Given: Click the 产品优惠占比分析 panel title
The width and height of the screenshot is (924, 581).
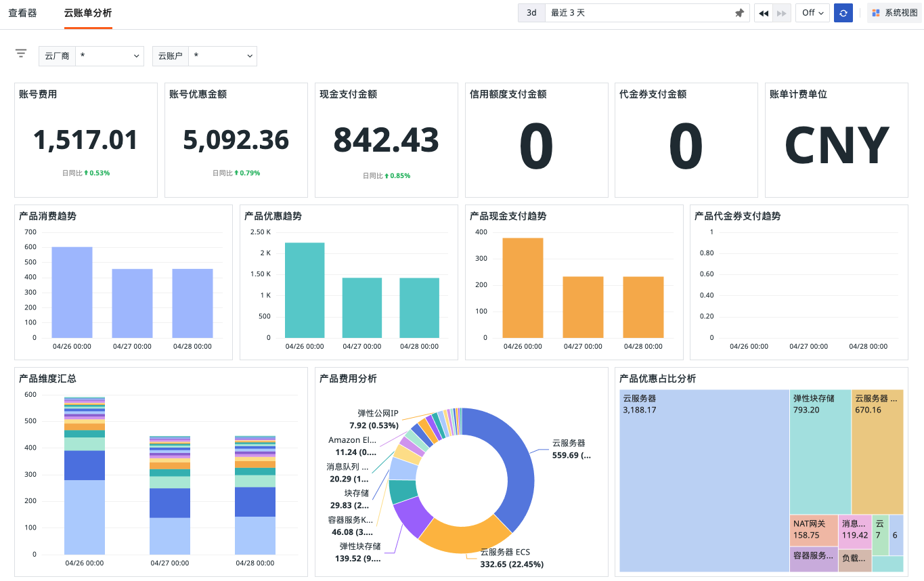Looking at the screenshot, I should pyautogui.click(x=657, y=379).
